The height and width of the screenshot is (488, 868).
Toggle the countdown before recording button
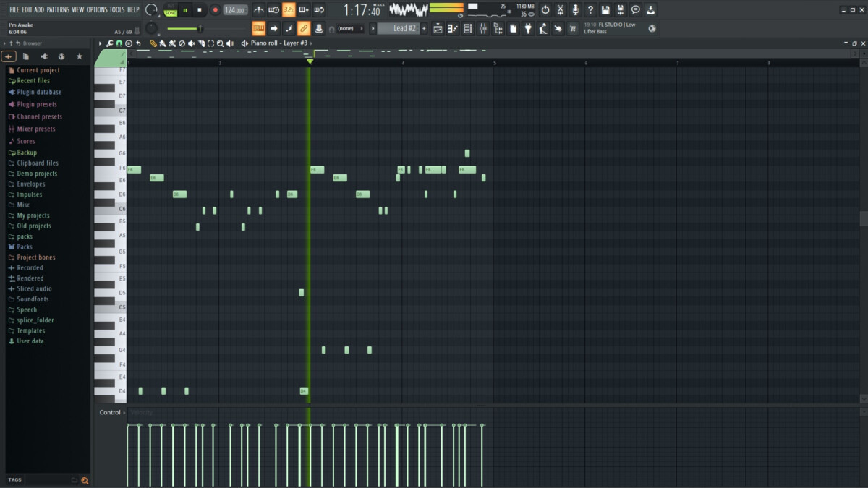pos(289,9)
